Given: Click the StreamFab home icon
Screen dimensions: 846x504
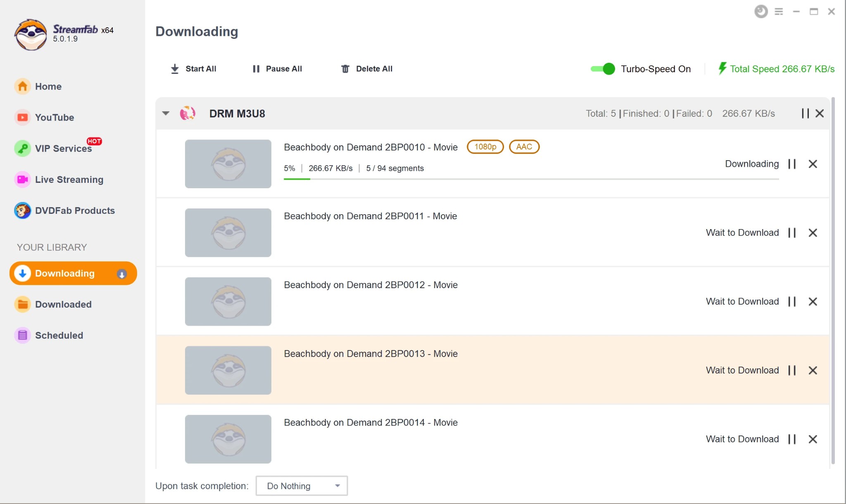Looking at the screenshot, I should click(22, 86).
